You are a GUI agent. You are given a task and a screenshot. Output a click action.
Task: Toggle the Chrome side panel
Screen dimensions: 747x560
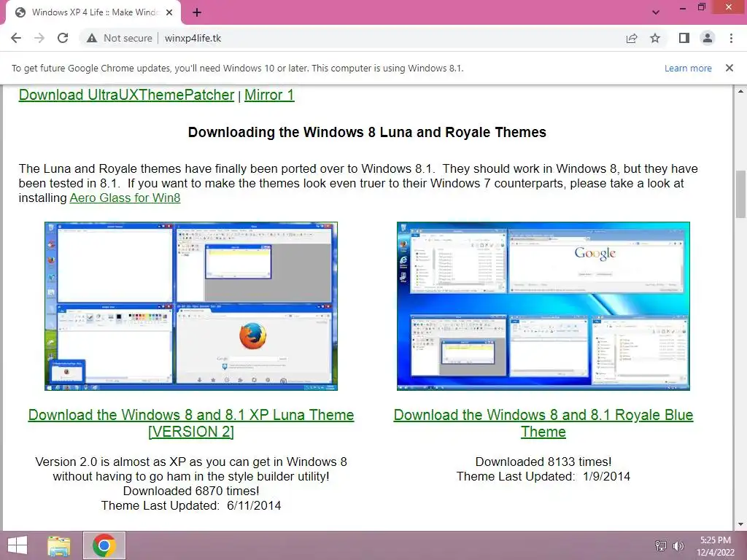(x=684, y=38)
